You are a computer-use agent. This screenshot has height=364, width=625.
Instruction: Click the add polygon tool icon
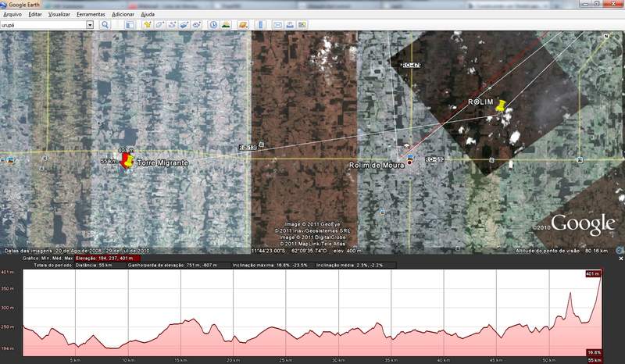tap(160, 25)
